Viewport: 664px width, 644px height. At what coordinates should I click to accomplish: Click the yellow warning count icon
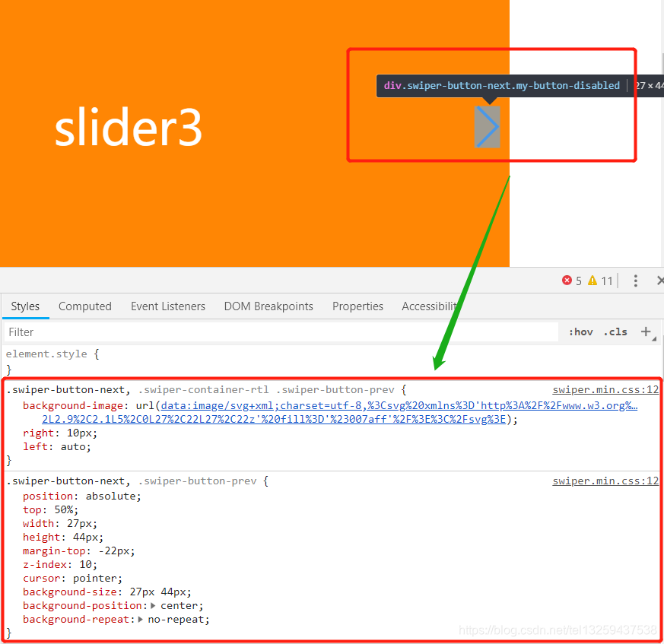point(593,281)
